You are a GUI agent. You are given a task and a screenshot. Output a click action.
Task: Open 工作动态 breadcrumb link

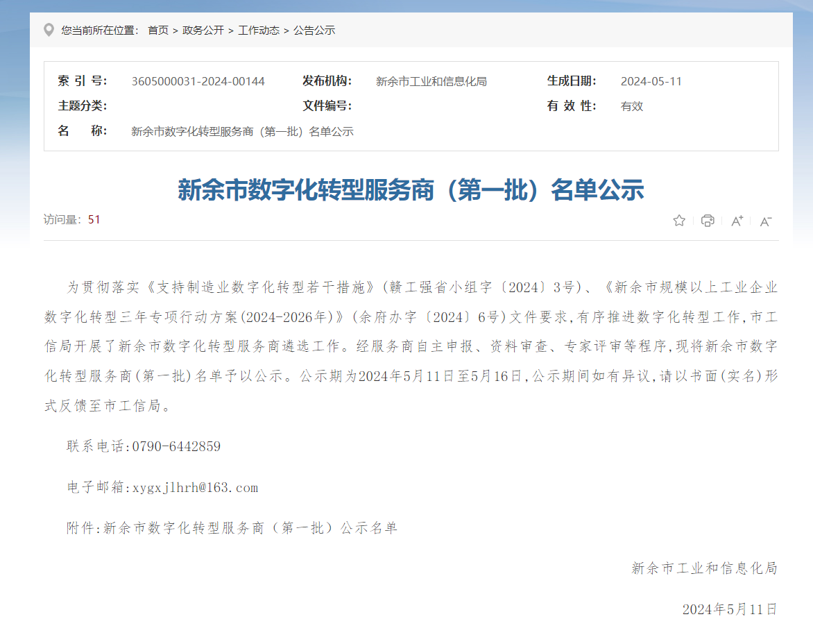tap(259, 31)
